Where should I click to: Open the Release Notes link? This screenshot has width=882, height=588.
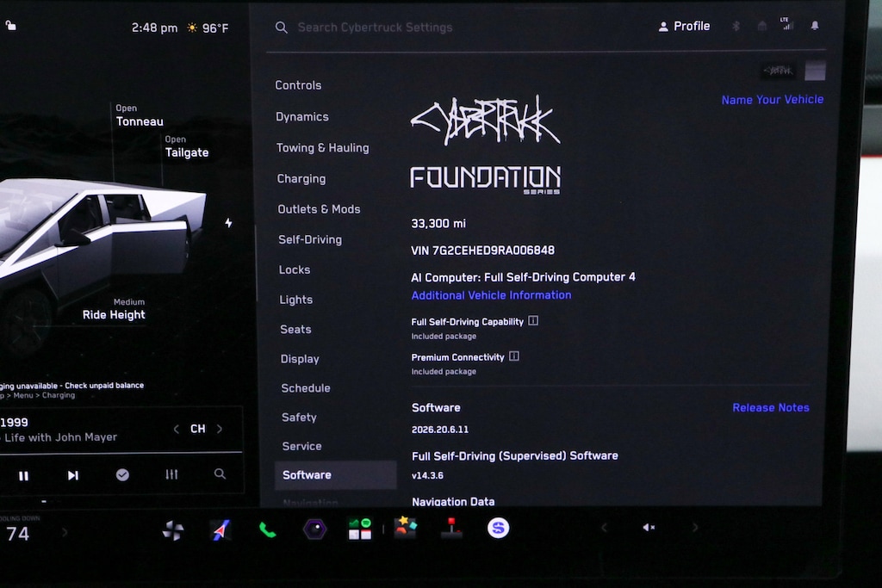(771, 407)
